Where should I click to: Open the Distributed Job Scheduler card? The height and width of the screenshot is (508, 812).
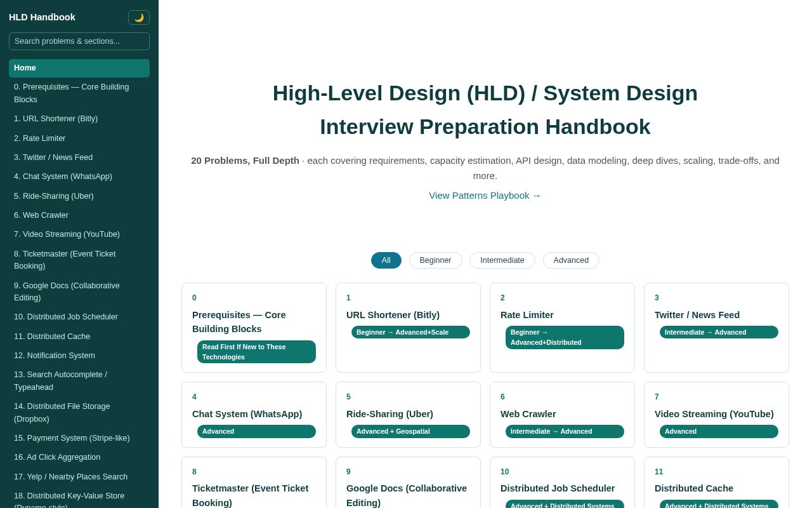[x=562, y=483]
